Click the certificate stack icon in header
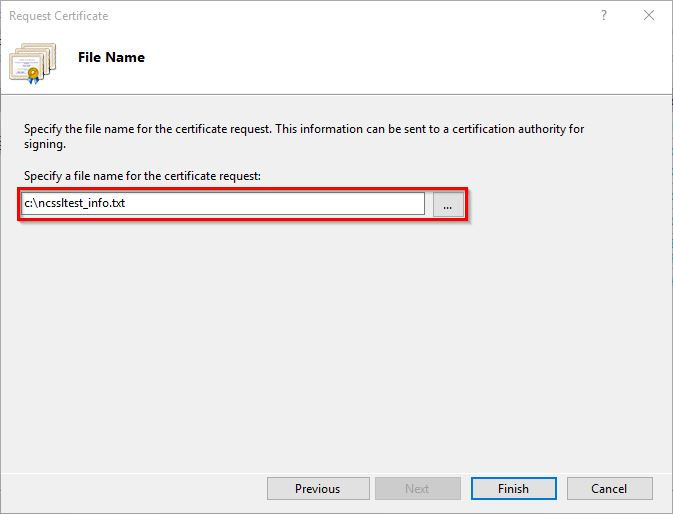 pos(35,61)
